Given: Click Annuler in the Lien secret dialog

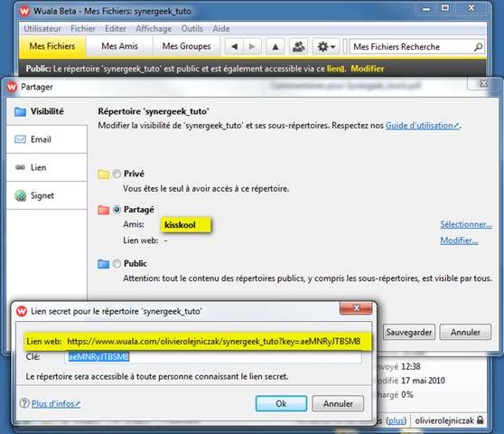Looking at the screenshot, I should pyautogui.click(x=338, y=403).
